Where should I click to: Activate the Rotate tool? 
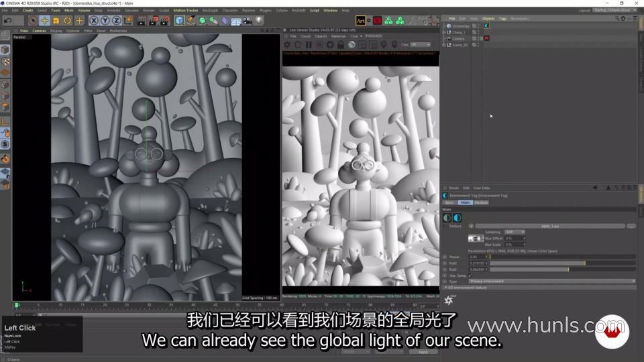tap(67, 20)
